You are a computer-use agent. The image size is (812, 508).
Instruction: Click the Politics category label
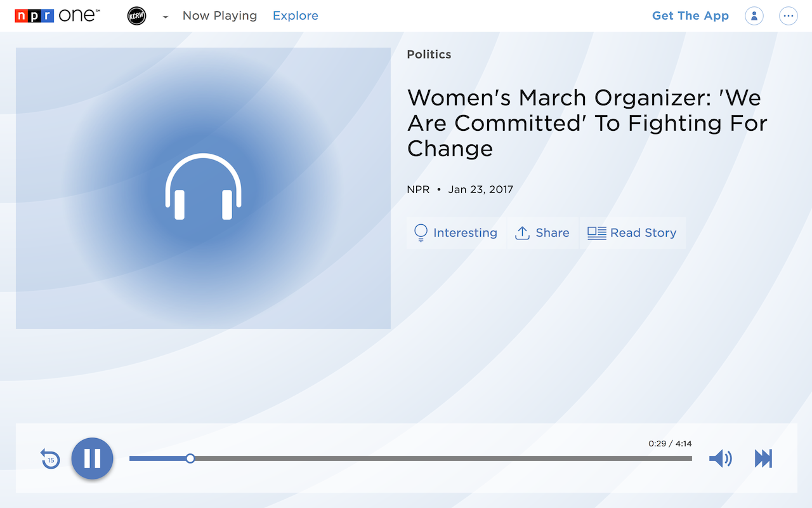[x=429, y=55]
